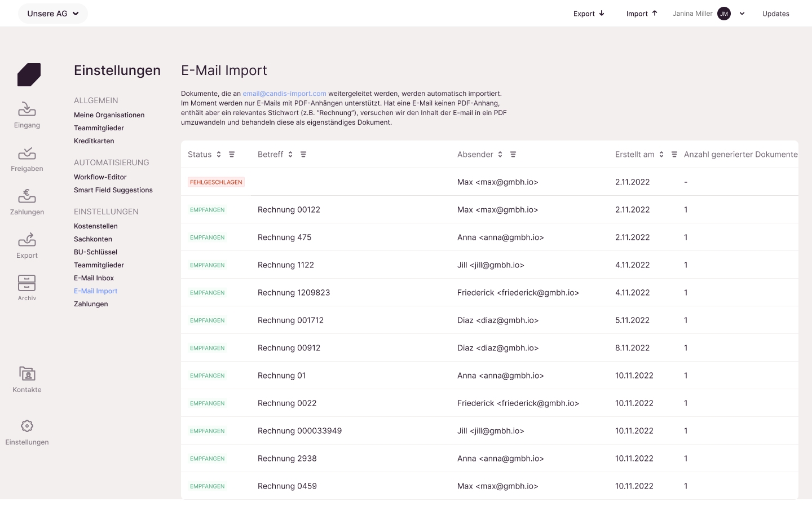812x519 pixels.
Task: Click the email@candis-import.com link
Action: coord(284,94)
